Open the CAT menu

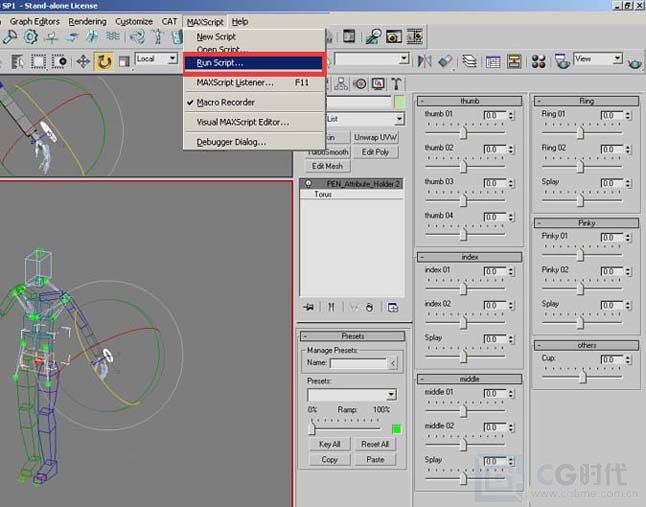point(169,21)
